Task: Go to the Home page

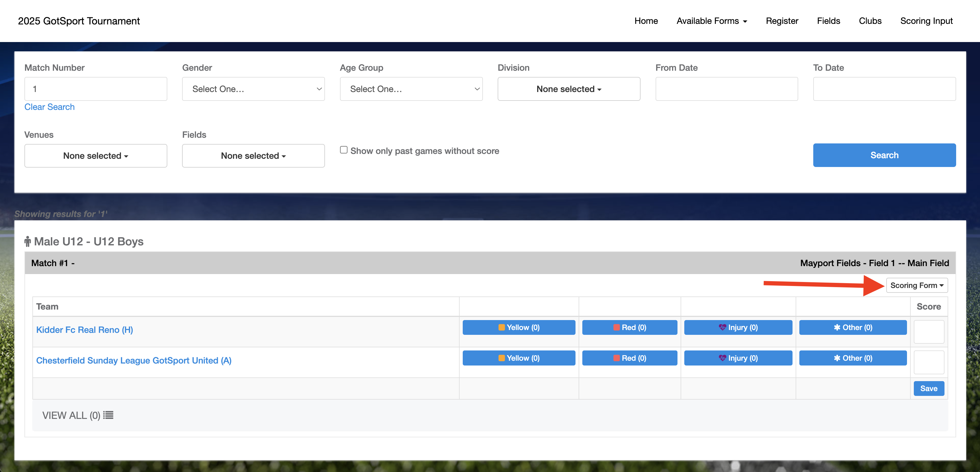Action: click(x=646, y=21)
